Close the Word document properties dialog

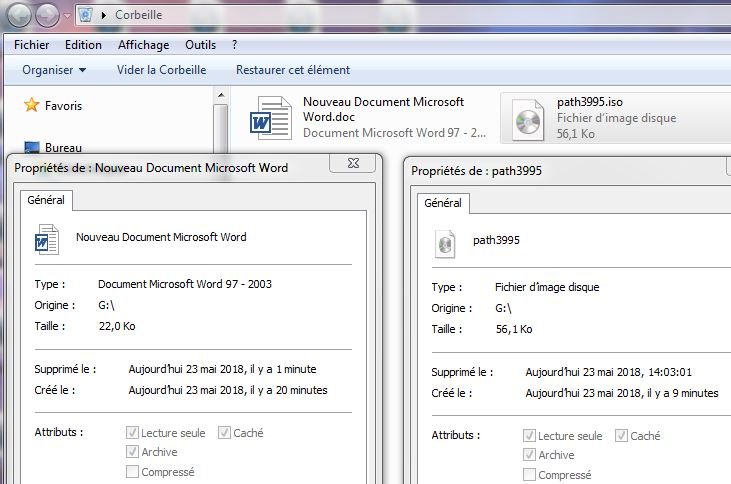353,164
